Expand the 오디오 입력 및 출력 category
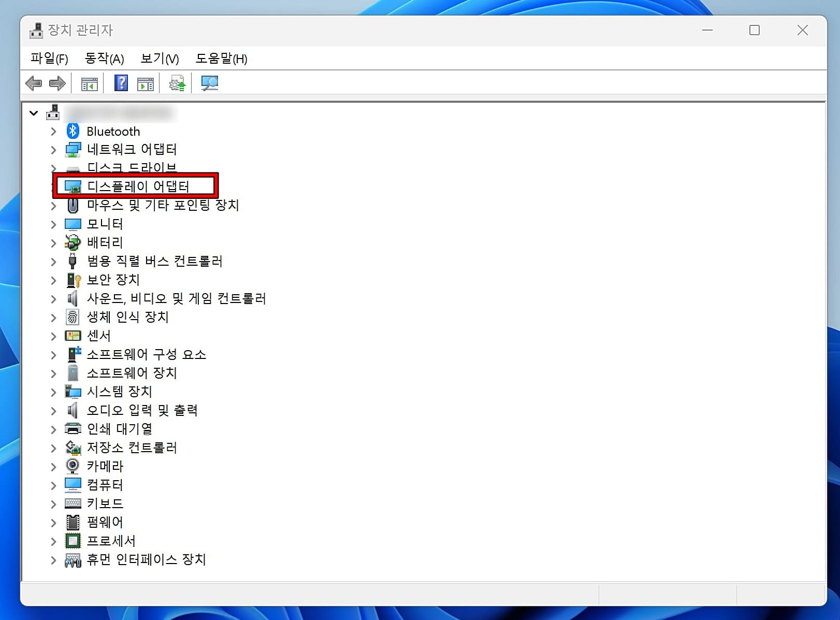This screenshot has height=620, width=840. 53,411
